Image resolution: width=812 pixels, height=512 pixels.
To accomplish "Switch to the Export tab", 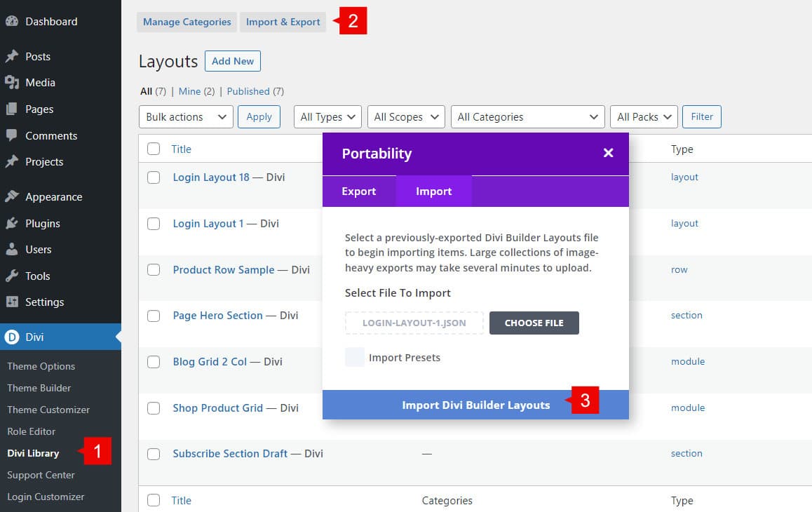I will [x=359, y=191].
